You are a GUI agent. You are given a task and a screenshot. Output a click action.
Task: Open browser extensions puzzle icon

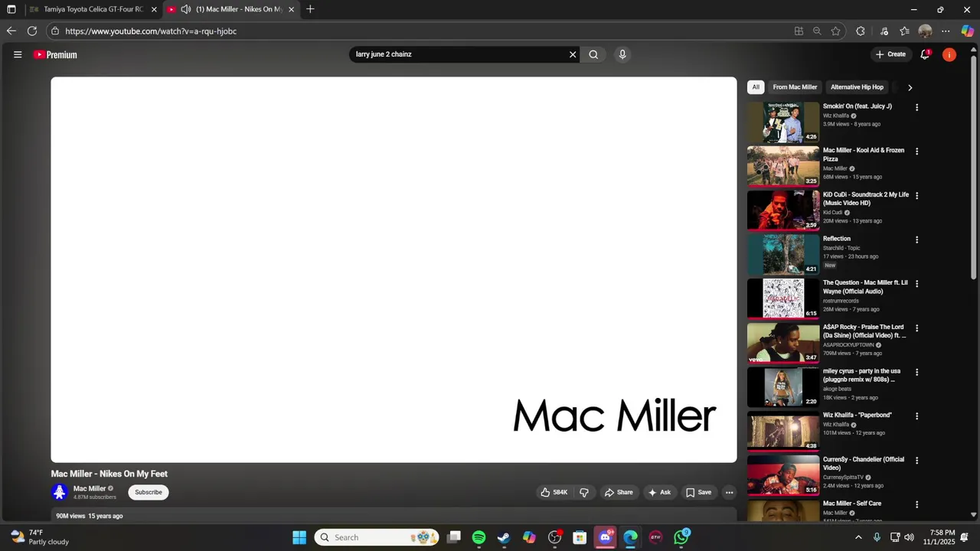click(x=861, y=31)
